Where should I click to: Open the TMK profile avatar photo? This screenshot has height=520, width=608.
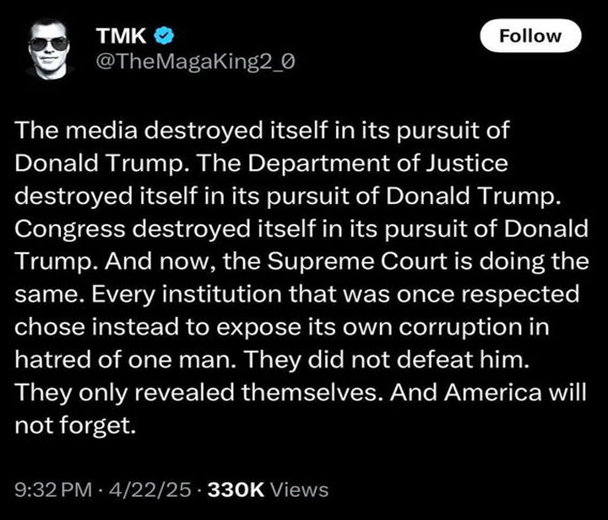pyautogui.click(x=49, y=48)
